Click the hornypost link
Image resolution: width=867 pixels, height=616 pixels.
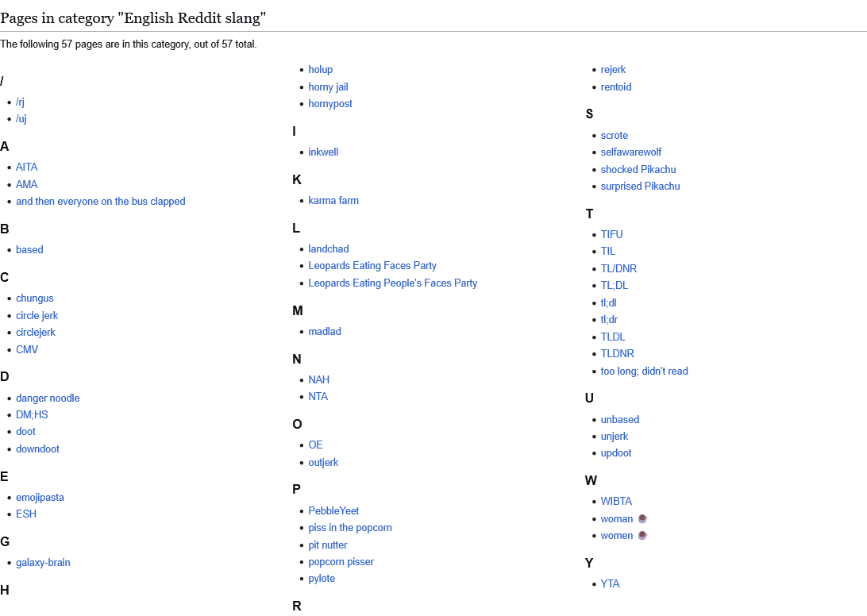click(x=330, y=103)
